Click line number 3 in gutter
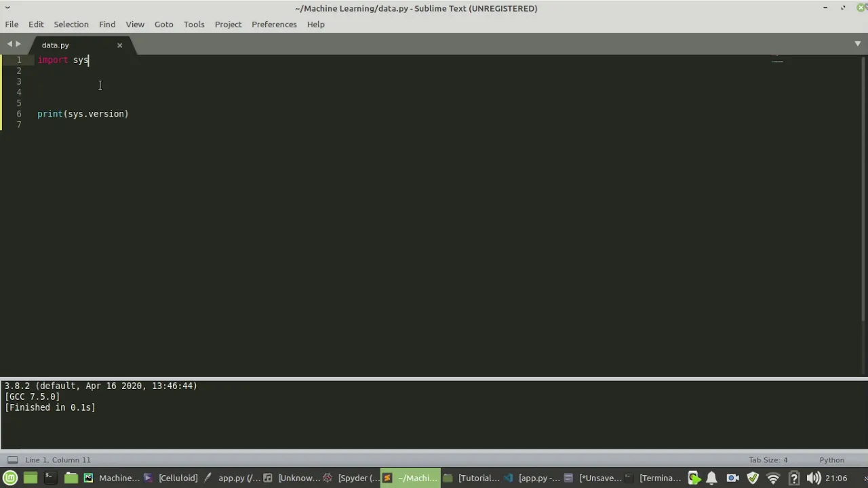868x488 pixels. 19,81
